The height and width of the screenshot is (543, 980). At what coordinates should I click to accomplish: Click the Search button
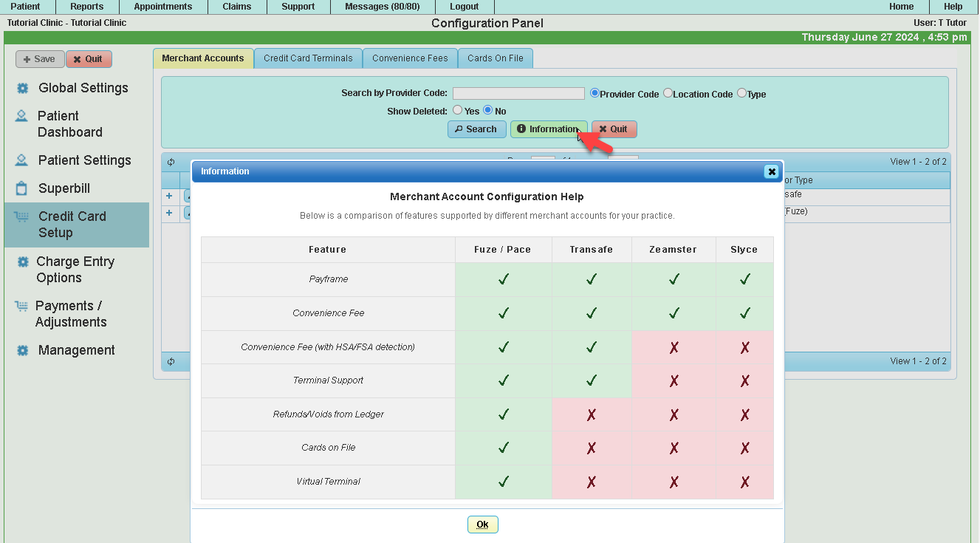pyautogui.click(x=476, y=129)
